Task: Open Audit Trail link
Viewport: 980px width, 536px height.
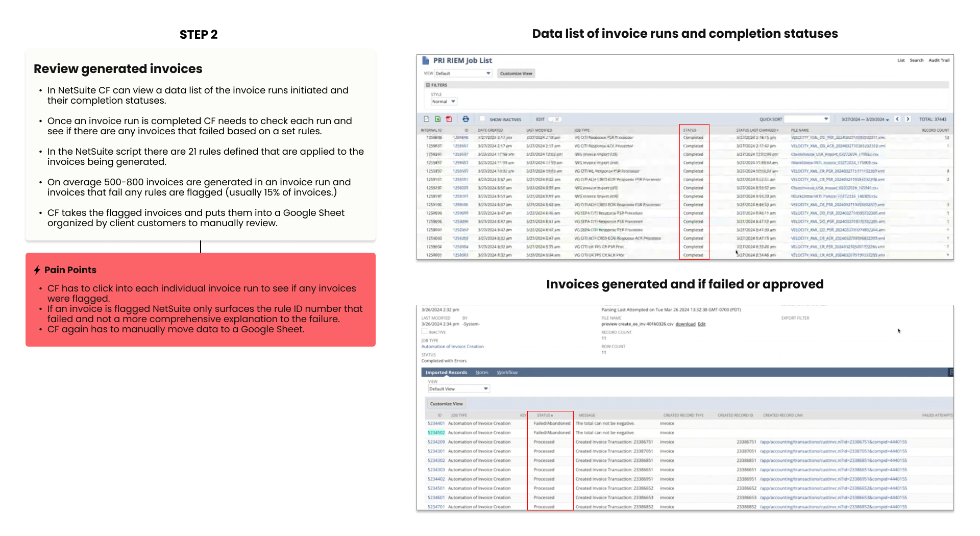Action: (939, 60)
